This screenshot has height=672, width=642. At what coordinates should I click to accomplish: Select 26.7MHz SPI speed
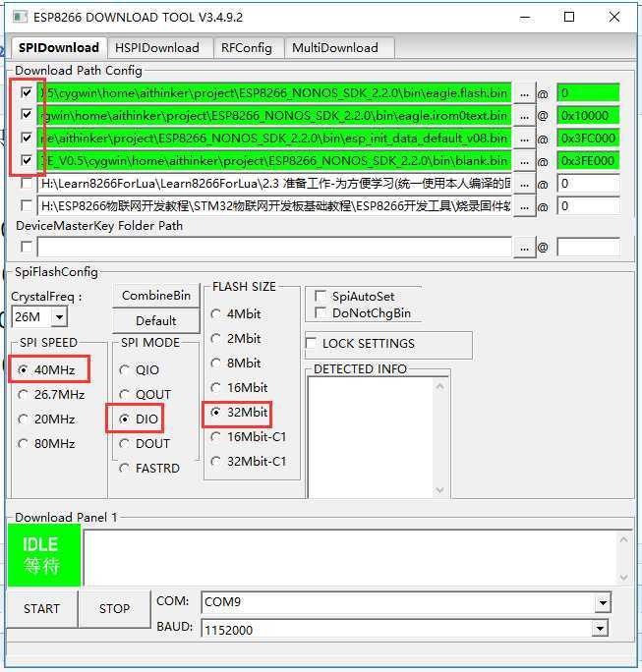point(52,394)
